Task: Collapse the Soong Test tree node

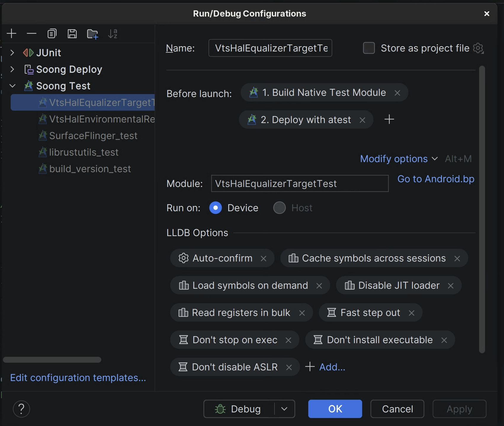Action: (x=12, y=86)
